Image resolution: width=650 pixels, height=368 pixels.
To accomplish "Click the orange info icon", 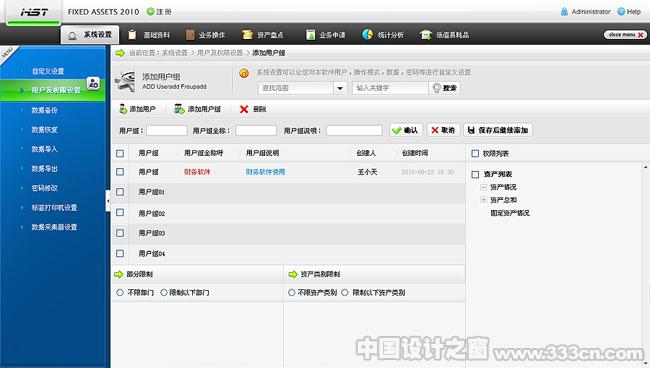I will [244, 73].
